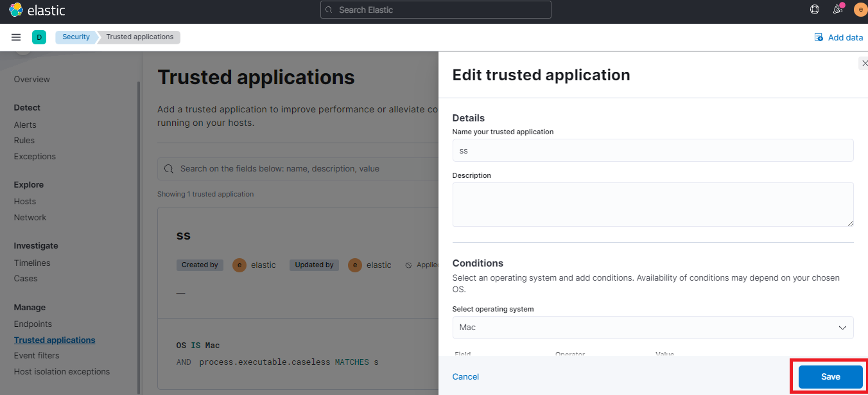Open Endpoints under Manage
The height and width of the screenshot is (395, 868).
click(32, 324)
